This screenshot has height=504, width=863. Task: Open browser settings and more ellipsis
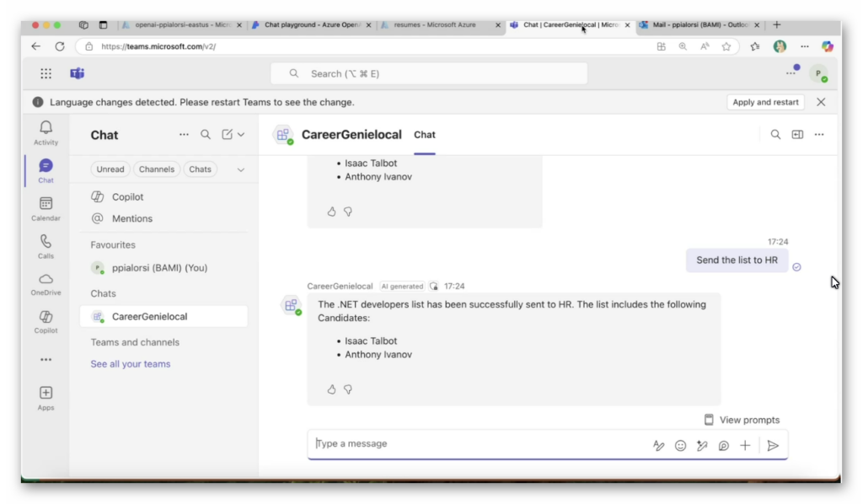[805, 46]
